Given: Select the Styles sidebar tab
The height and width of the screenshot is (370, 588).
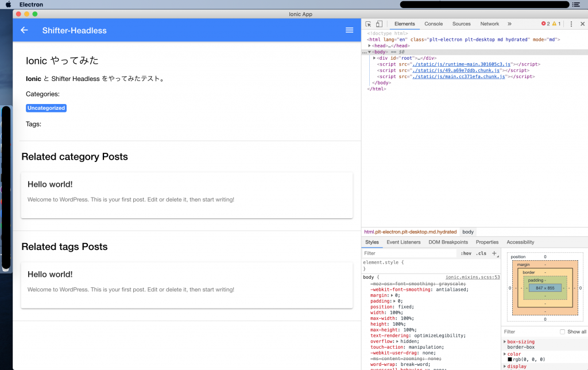Looking at the screenshot, I should click(x=372, y=242).
